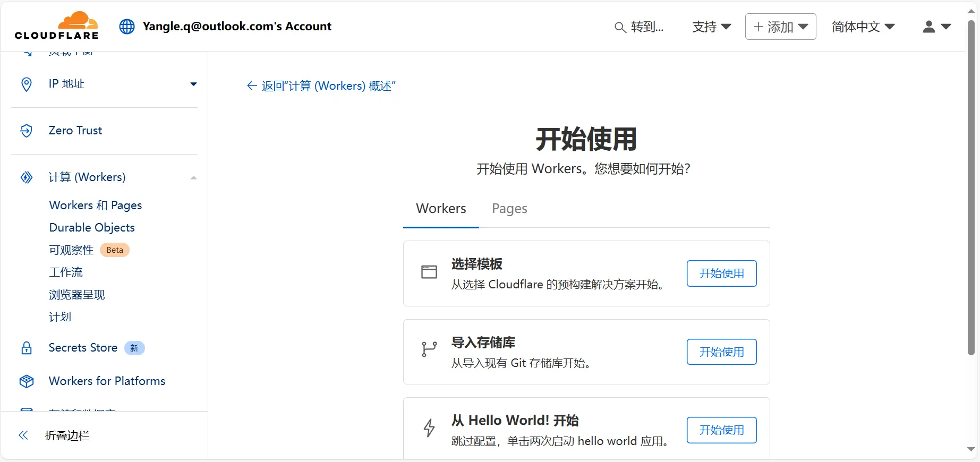Click the text 从导入现有 Git 存储库开始。
Screen dimensions: 980x462
pyautogui.click(x=521, y=363)
